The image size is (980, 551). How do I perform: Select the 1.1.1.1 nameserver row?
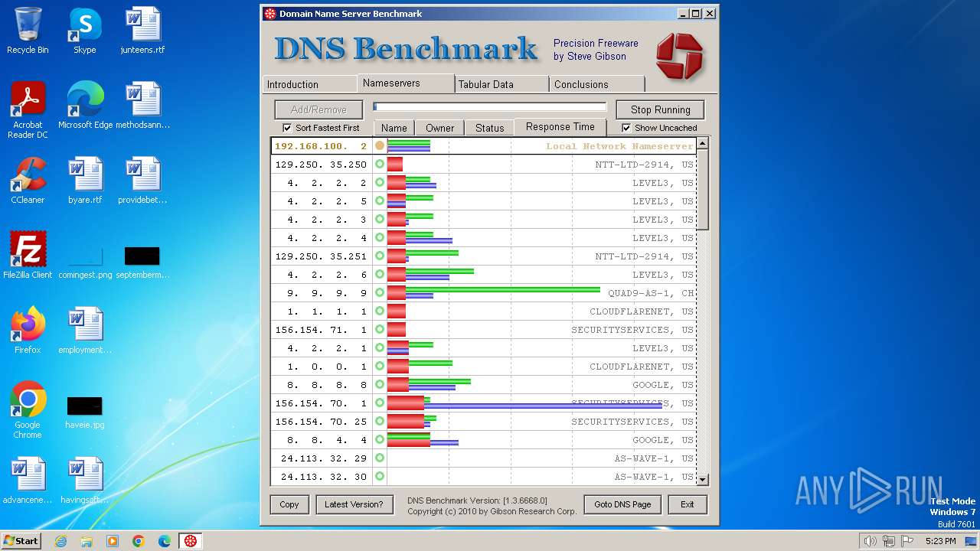[x=483, y=311]
